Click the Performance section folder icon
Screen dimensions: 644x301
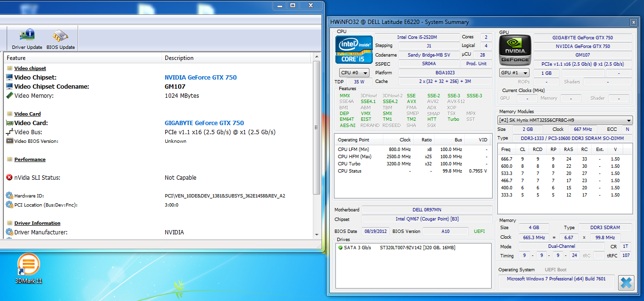tap(10, 159)
